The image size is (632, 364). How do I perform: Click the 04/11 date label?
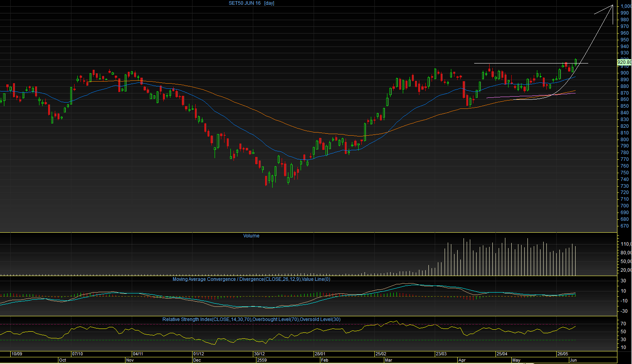(x=138, y=354)
